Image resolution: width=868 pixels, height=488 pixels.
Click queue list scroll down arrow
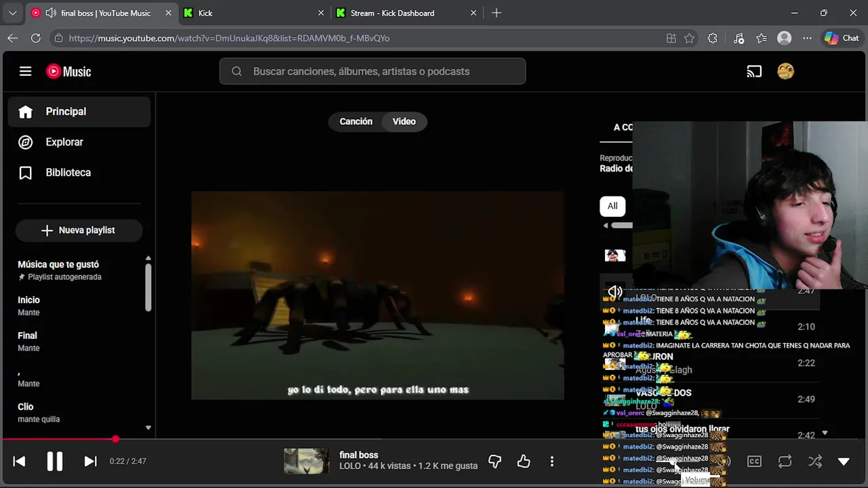[x=825, y=433]
